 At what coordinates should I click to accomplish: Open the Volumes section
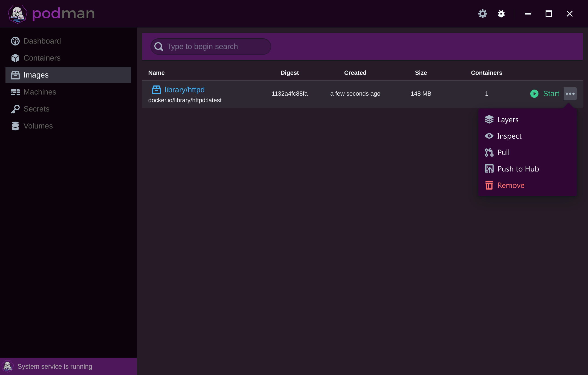(x=68, y=126)
